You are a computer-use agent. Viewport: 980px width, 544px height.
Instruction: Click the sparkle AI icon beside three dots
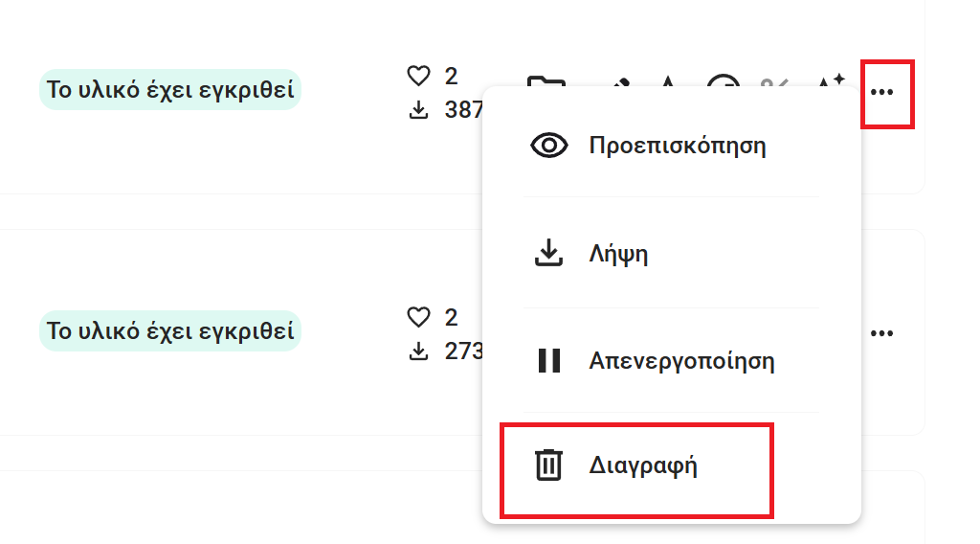(832, 80)
